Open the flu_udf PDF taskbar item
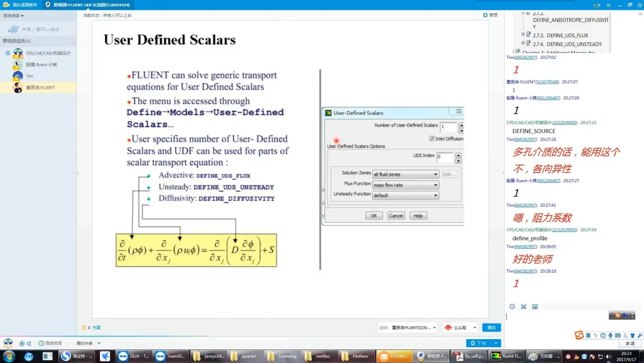 469,356
